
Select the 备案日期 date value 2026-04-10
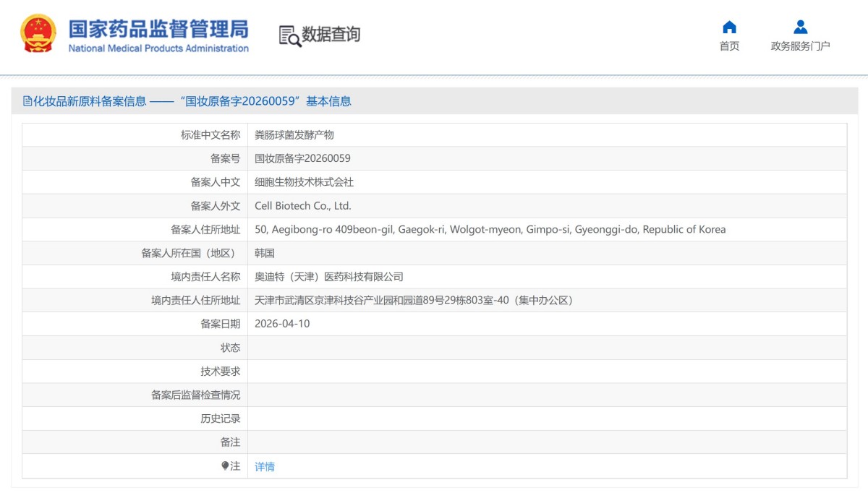[x=282, y=324]
